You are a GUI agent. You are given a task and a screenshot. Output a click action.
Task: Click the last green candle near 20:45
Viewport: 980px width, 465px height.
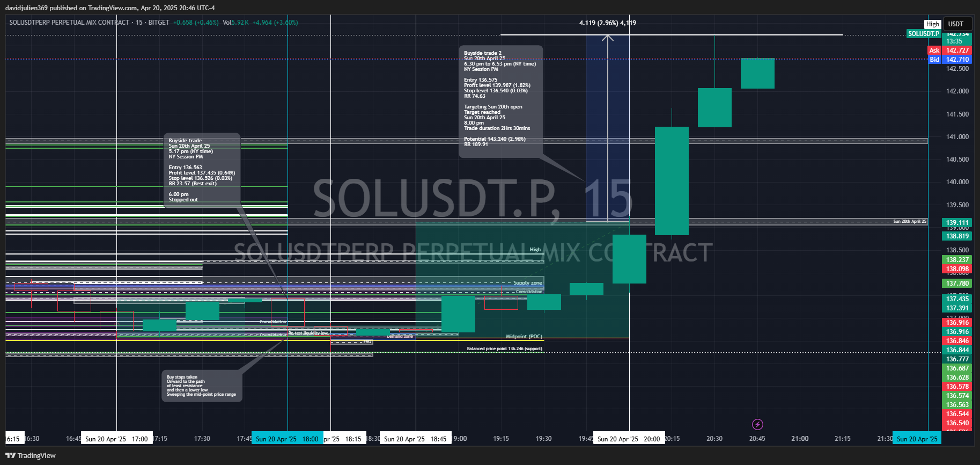point(757,74)
